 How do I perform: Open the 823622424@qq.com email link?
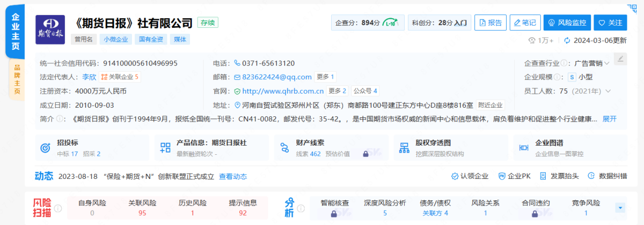click(276, 77)
